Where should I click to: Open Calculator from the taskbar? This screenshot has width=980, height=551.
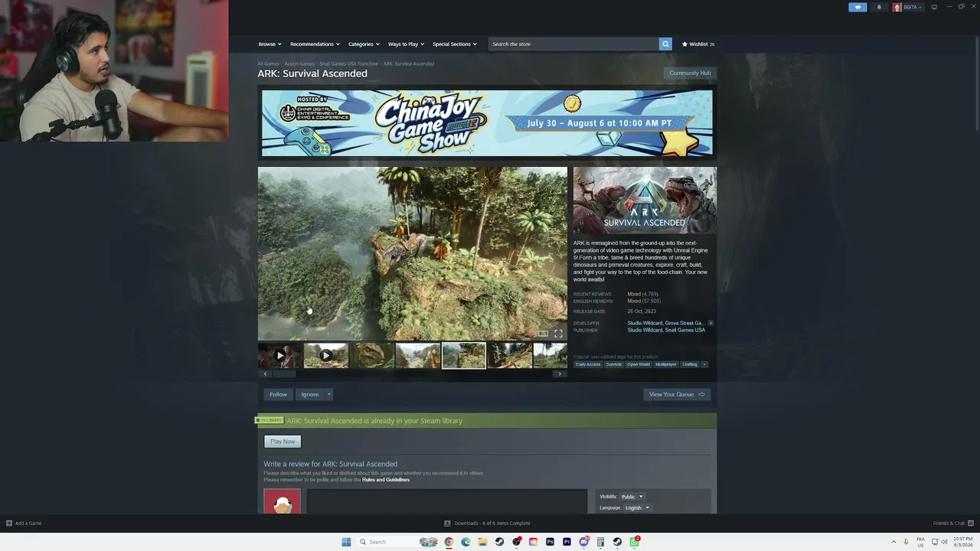[x=601, y=542]
